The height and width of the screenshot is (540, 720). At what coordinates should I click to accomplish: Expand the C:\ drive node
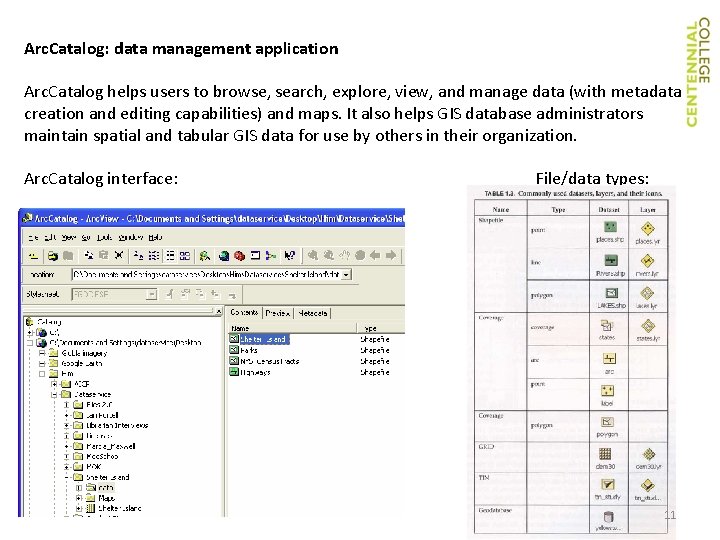click(x=30, y=332)
